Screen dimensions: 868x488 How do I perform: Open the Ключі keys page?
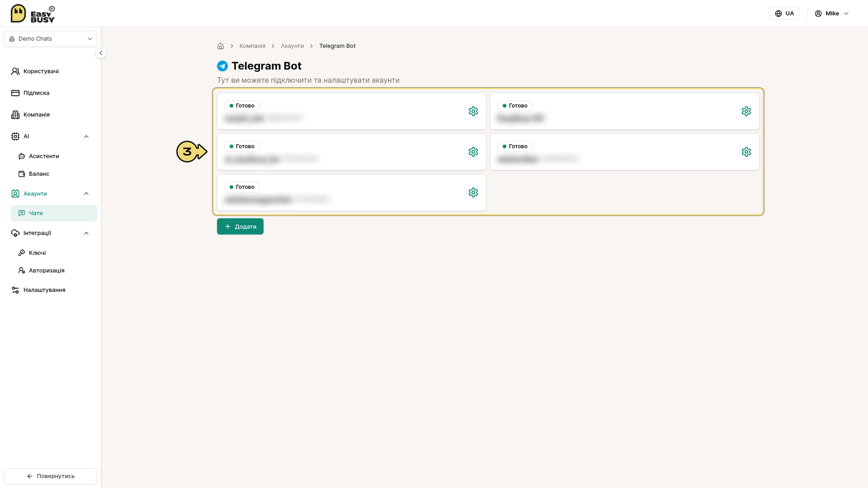(x=54, y=253)
